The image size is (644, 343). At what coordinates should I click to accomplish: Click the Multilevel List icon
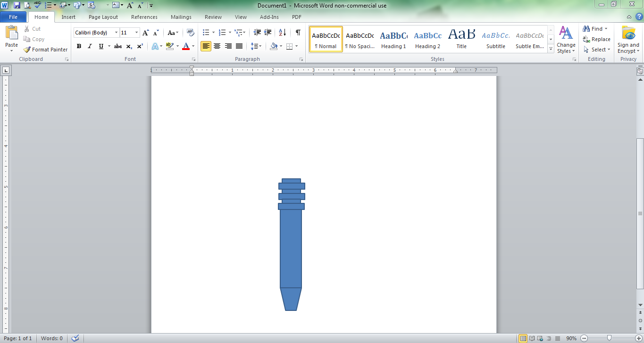[238, 33]
